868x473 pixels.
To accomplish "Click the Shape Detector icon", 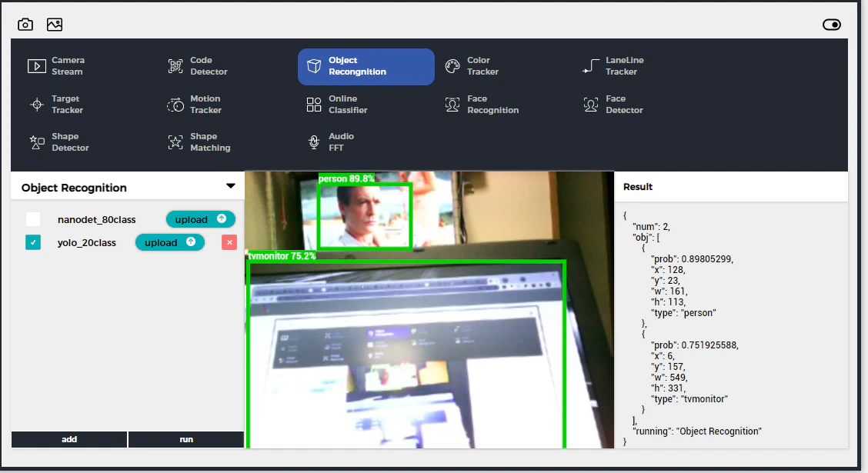I will coord(36,142).
